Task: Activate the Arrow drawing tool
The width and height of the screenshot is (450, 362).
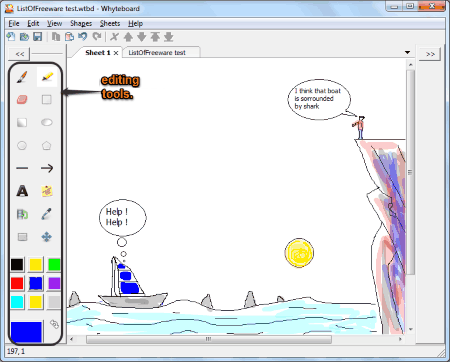Action: pos(47,168)
